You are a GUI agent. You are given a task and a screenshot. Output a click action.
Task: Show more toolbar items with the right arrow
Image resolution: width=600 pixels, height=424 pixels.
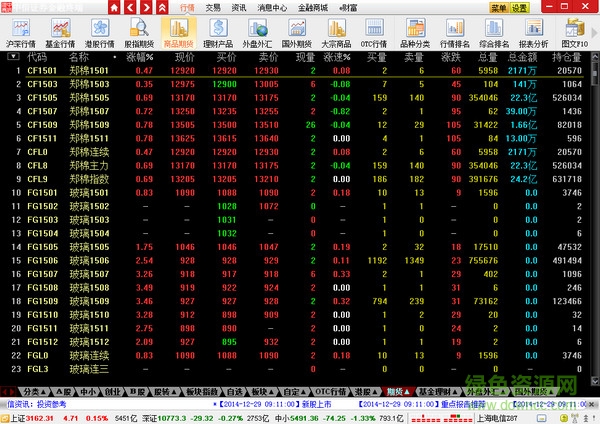coord(595,33)
